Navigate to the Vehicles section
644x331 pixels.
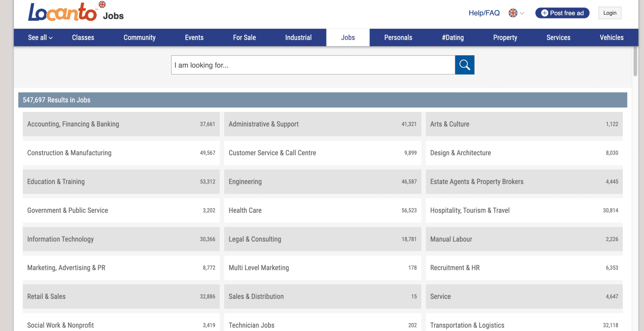(x=611, y=38)
